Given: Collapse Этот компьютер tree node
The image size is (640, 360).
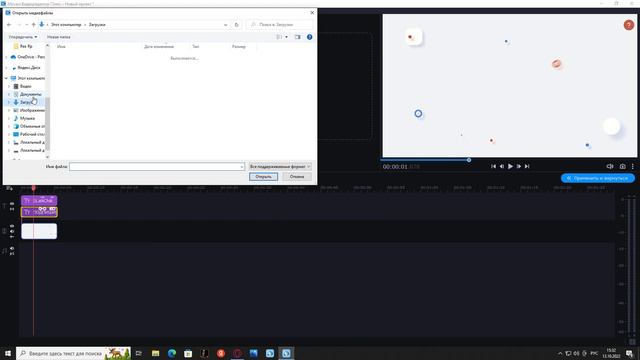Looking at the screenshot, I should click(x=6, y=78).
